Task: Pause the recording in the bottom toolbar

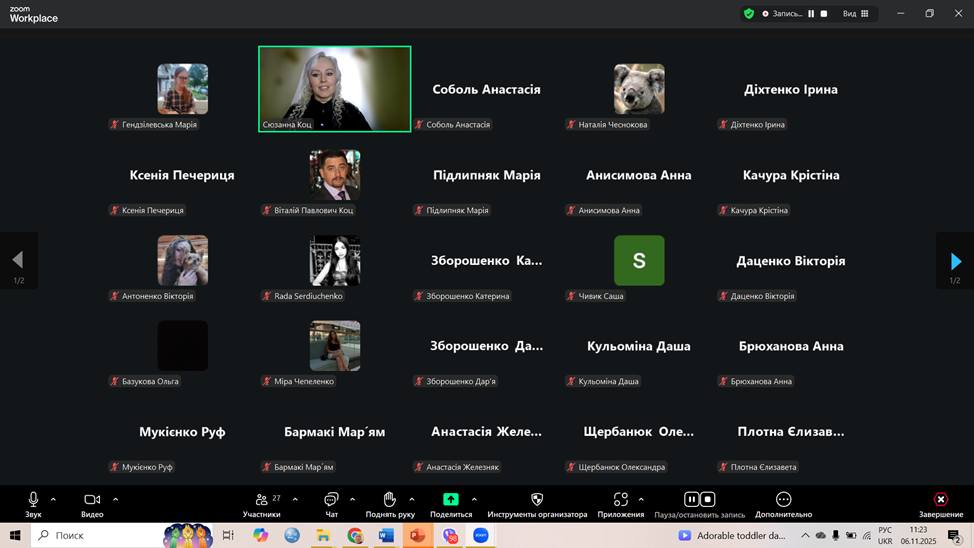Action: tap(691, 499)
